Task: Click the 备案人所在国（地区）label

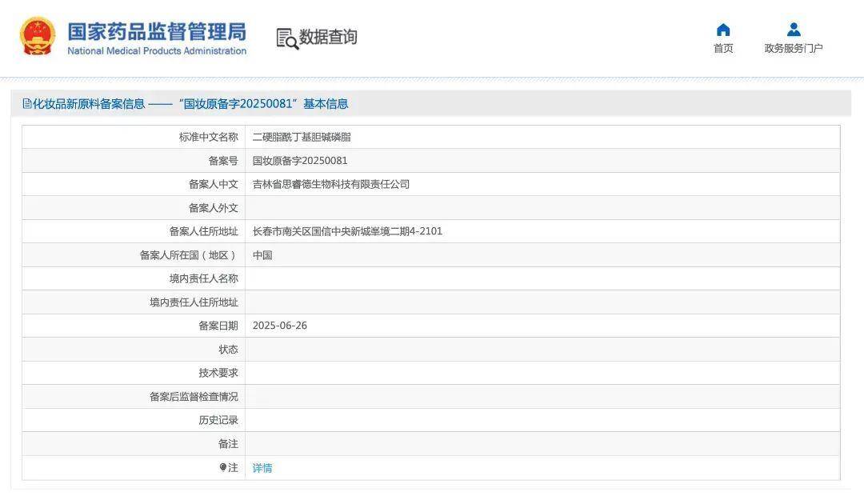Action: coord(189,255)
